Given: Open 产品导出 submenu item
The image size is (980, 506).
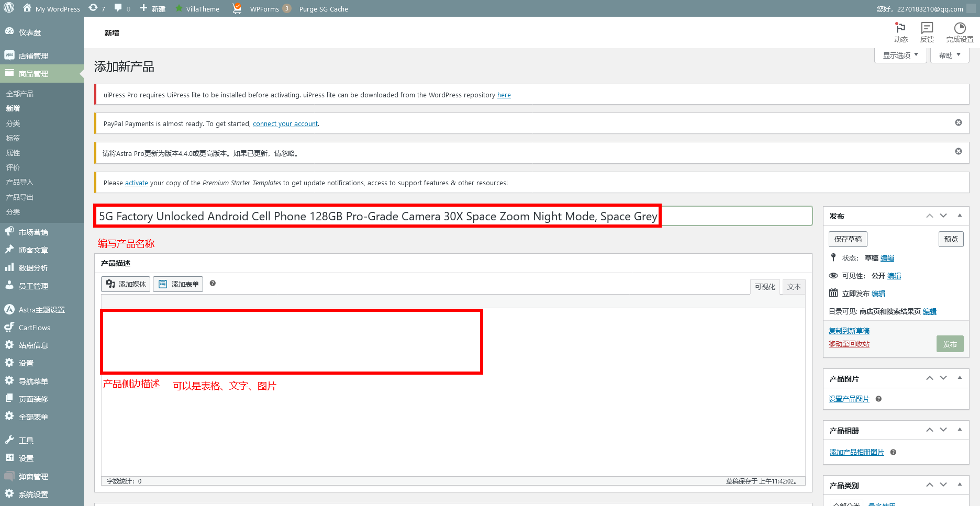Looking at the screenshot, I should (x=20, y=197).
